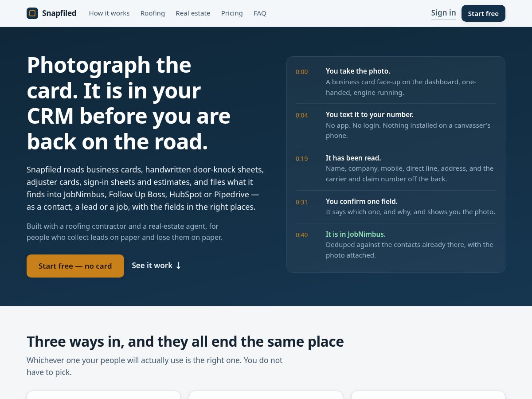The image size is (532, 399).
Task: Click the 'Three ways in' section heading
Action: point(185,342)
